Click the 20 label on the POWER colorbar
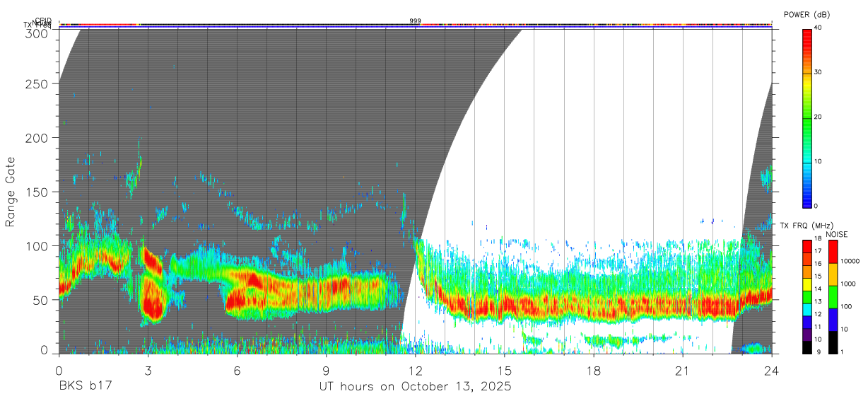 coord(819,117)
